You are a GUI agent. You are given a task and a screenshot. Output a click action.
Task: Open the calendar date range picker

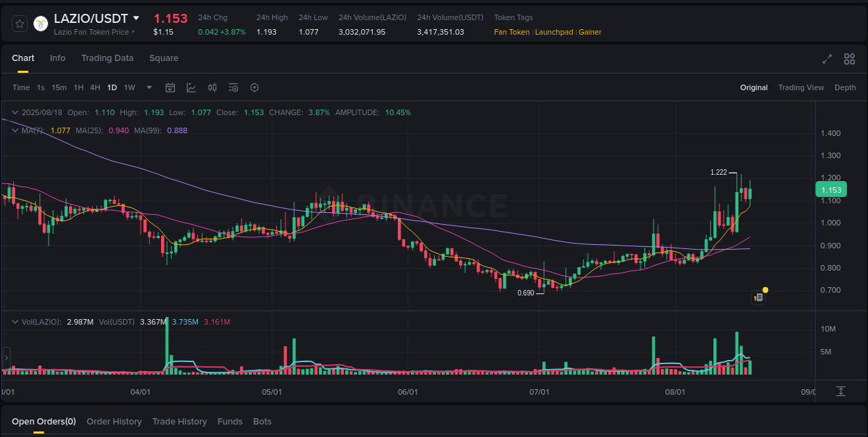(170, 87)
